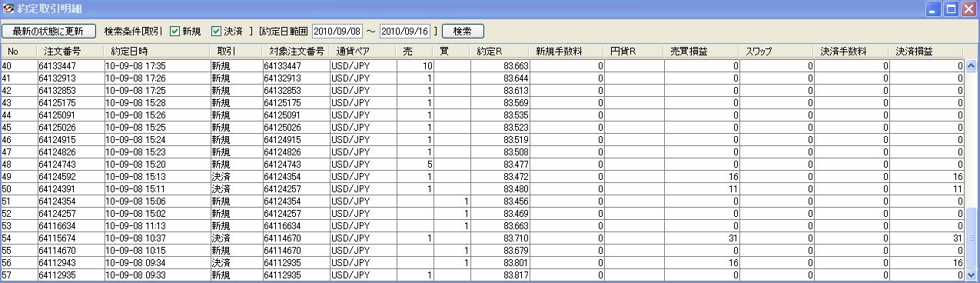The width and height of the screenshot is (980, 283).
Task: Click rate value 83.663 in row 40
Action: tap(516, 66)
